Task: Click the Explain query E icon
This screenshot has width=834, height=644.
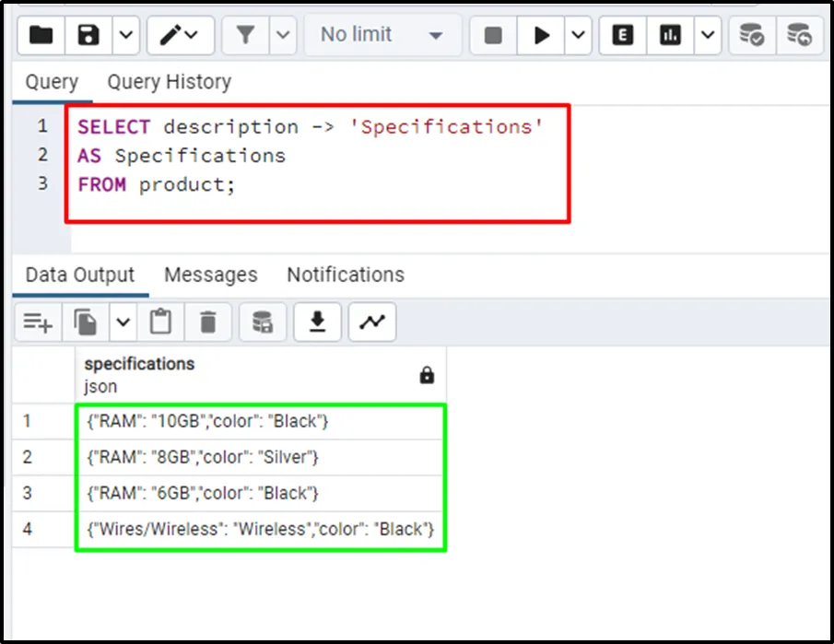Action: pyautogui.click(x=623, y=35)
